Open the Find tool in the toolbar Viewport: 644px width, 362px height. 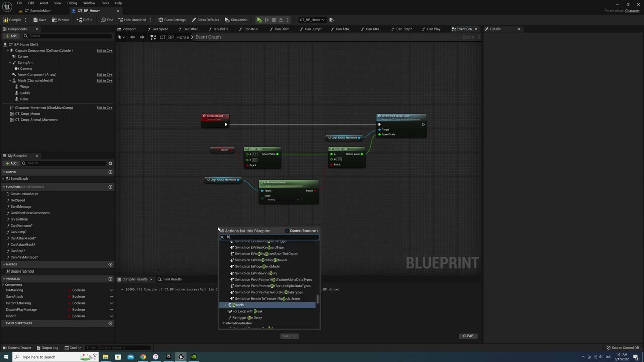pyautogui.click(x=107, y=20)
